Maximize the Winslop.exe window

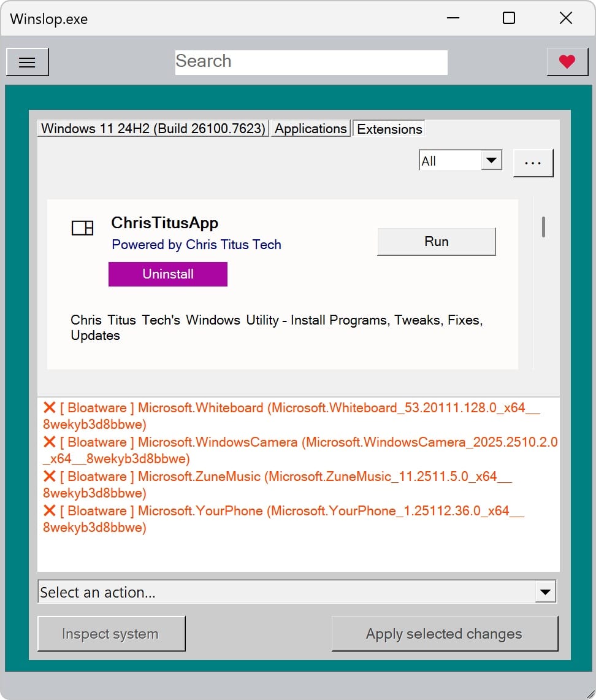[509, 18]
